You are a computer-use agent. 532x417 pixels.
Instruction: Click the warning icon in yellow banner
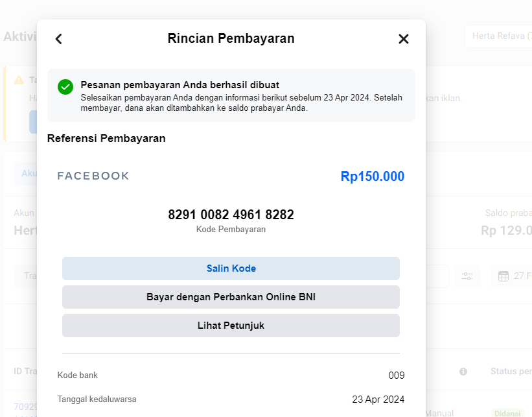point(18,80)
